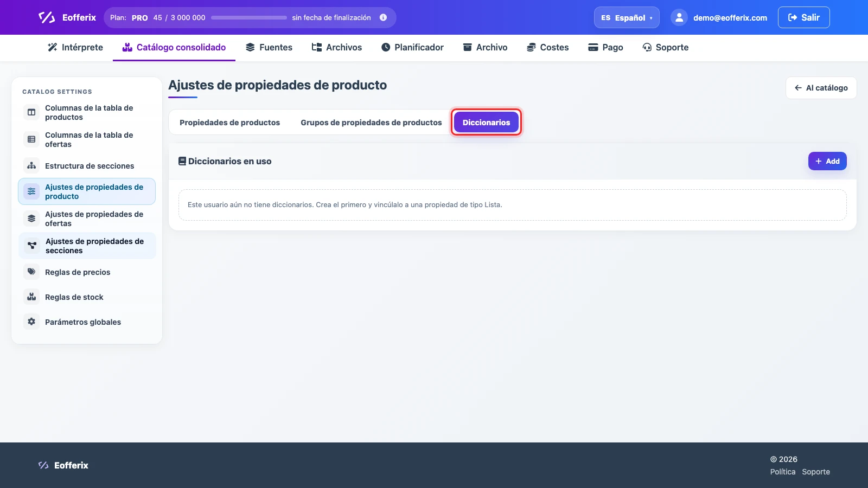Click the Archivo box icon
The height and width of the screenshot is (488, 868).
click(467, 47)
